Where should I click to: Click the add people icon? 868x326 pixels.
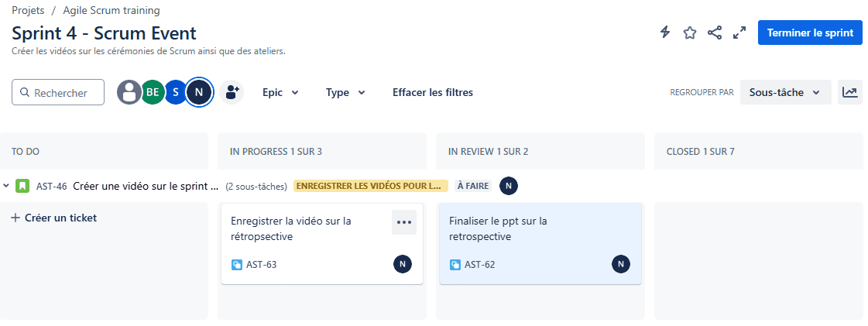[232, 92]
